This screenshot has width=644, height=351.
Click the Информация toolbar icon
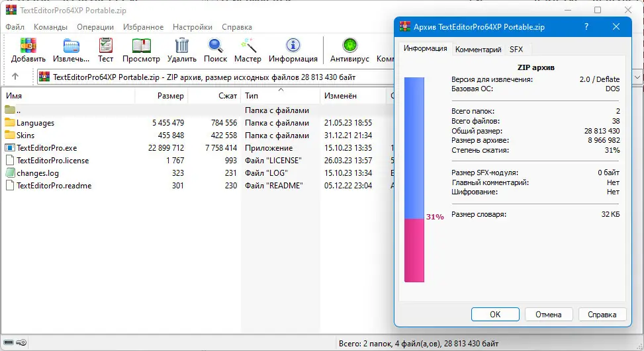tap(293, 46)
